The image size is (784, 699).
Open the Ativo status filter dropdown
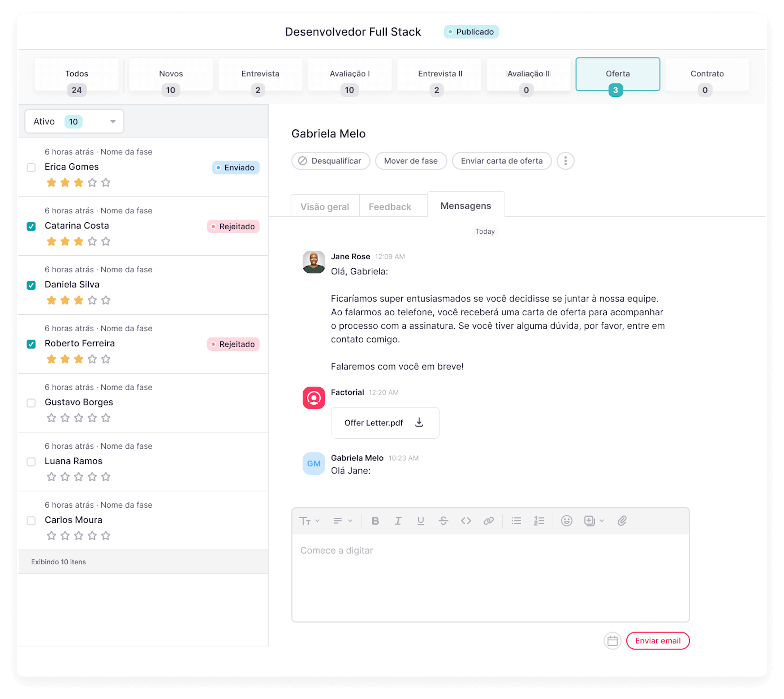pos(74,121)
